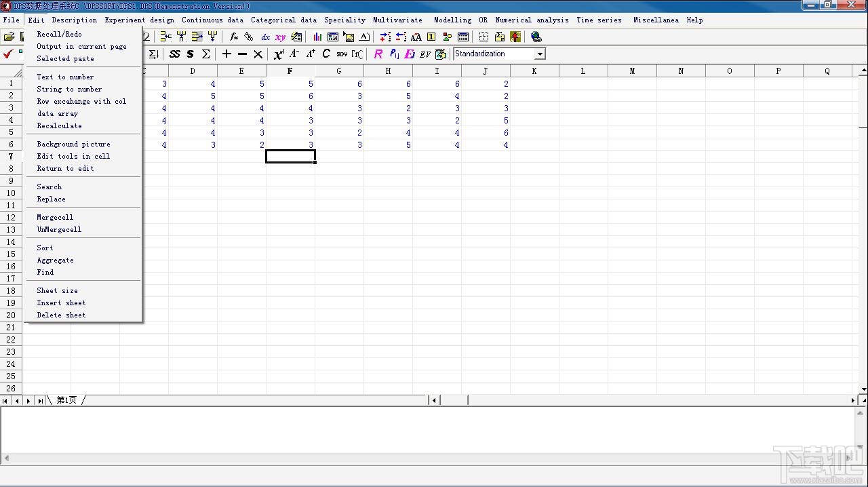Click the plus addition icon
868x487 pixels.
coord(226,54)
